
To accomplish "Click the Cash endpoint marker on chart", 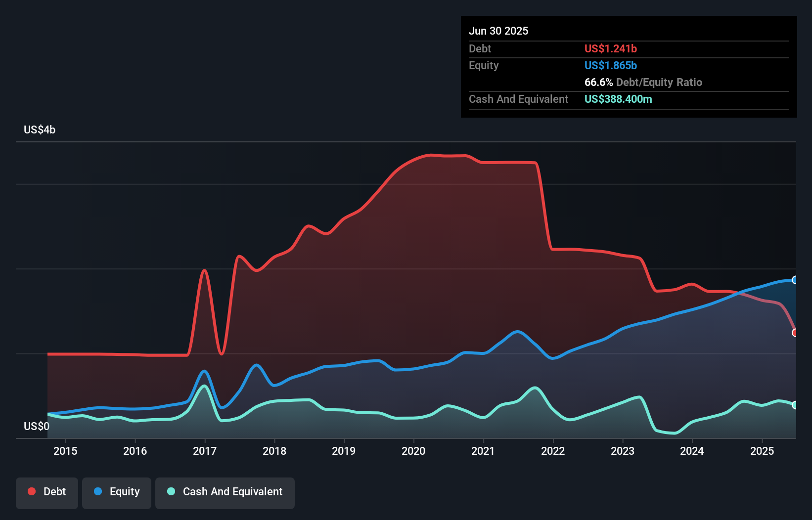I will [795, 405].
